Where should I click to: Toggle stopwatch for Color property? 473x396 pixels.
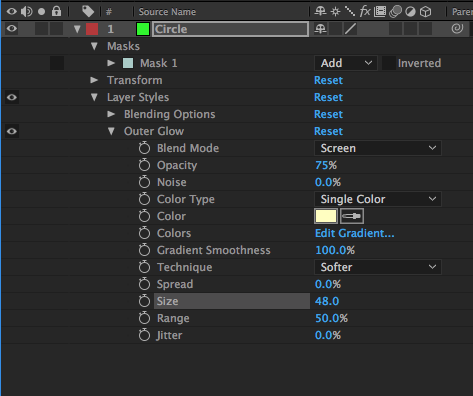pos(144,216)
